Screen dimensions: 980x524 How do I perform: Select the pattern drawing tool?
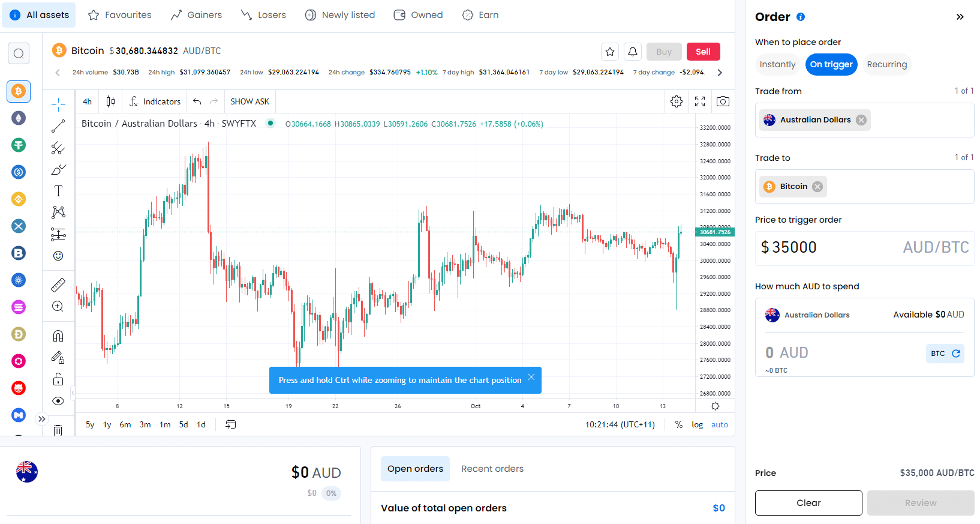pyautogui.click(x=58, y=212)
